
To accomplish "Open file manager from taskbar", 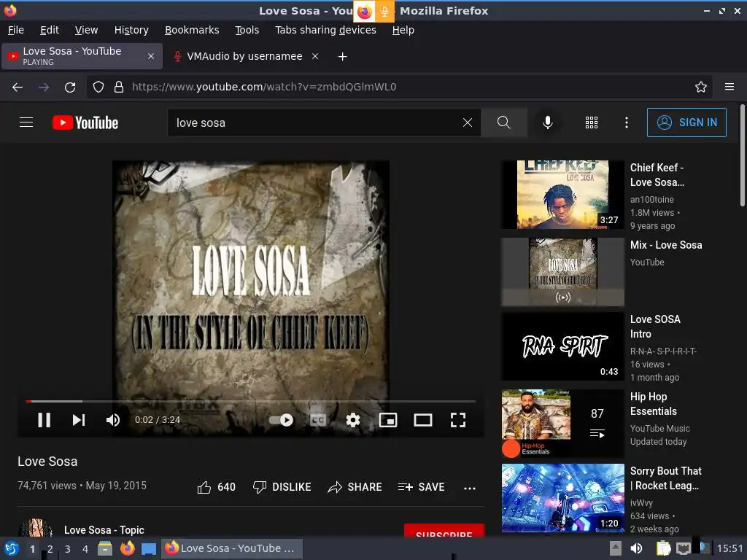I will coord(105,548).
